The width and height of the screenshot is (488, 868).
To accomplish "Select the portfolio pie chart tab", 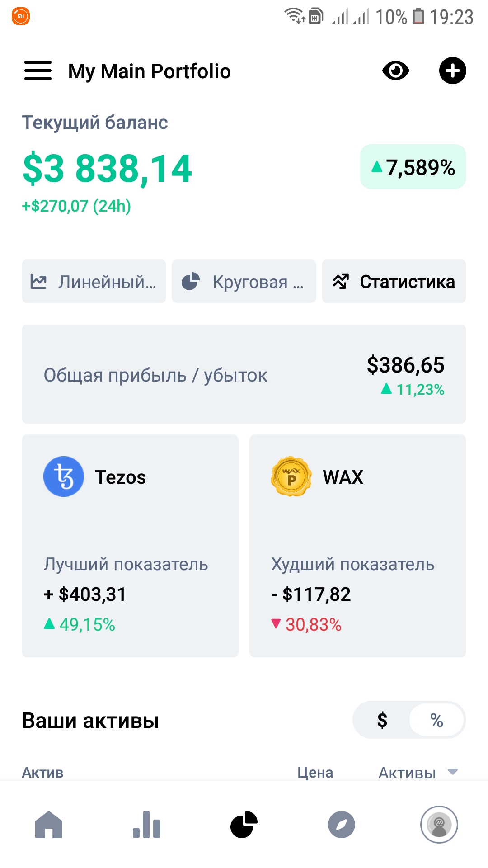I will 244,825.
